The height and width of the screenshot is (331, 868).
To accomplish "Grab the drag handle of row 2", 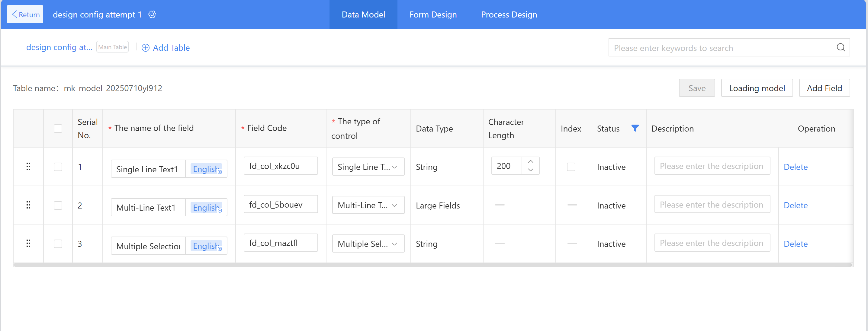I will click(x=28, y=205).
